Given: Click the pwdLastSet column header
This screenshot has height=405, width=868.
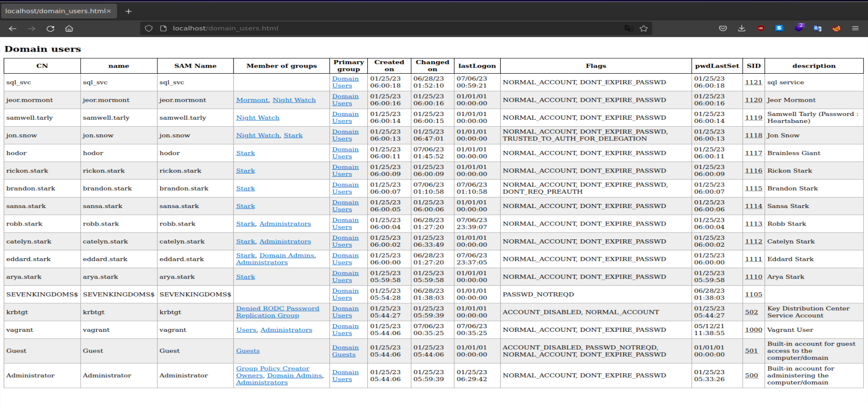Looking at the screenshot, I should point(717,66).
